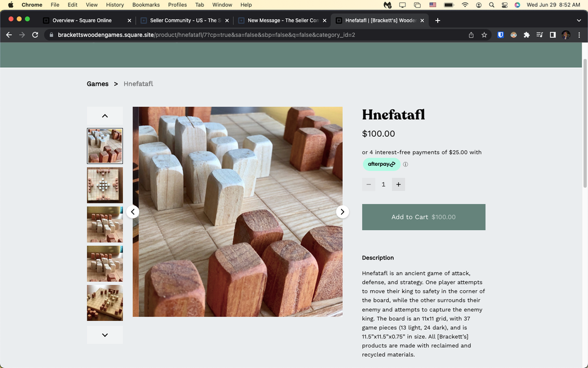Reload the page with the refresh icon
The height and width of the screenshot is (368, 588).
(35, 35)
